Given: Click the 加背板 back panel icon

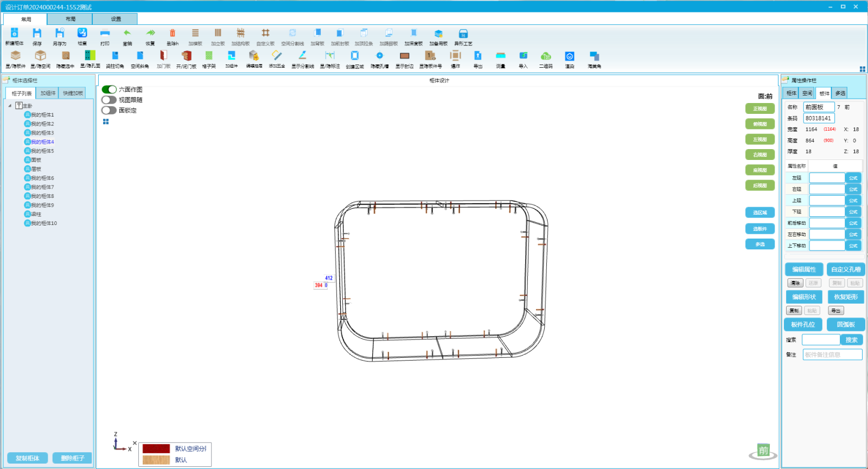Looking at the screenshot, I should coord(317,33).
